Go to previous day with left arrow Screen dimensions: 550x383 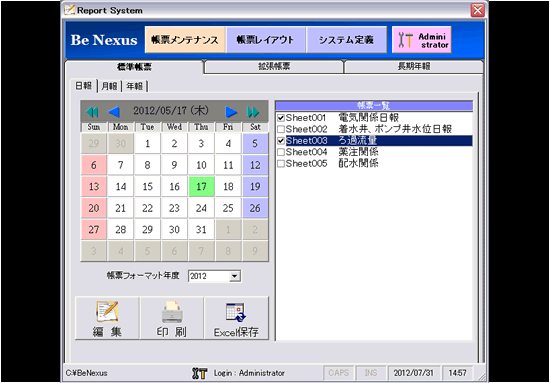tap(114, 112)
